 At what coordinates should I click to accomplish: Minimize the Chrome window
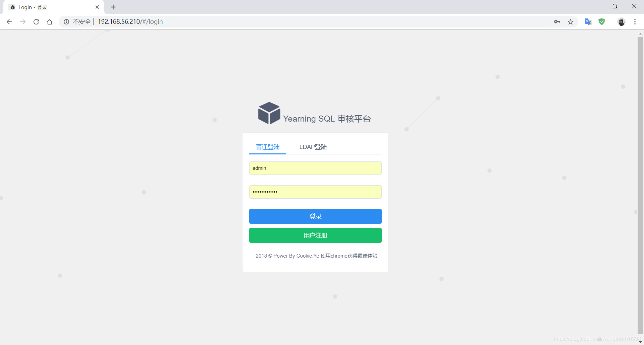tap(596, 6)
